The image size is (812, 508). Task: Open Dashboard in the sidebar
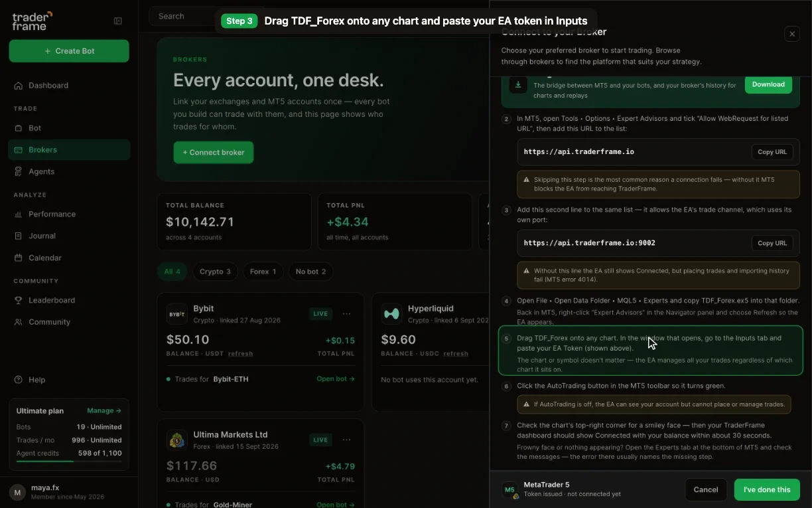pos(69,86)
